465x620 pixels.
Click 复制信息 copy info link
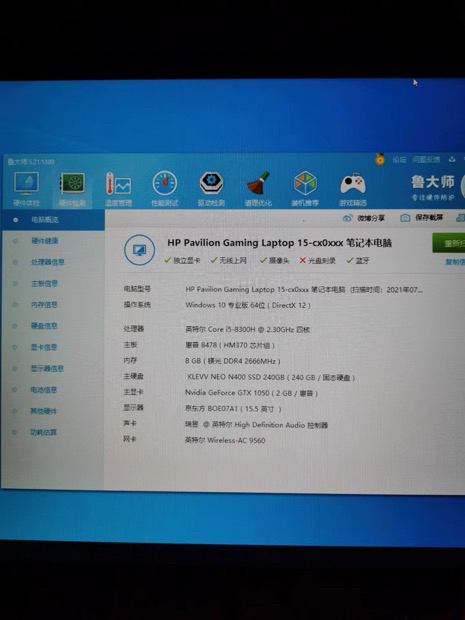coord(455,262)
